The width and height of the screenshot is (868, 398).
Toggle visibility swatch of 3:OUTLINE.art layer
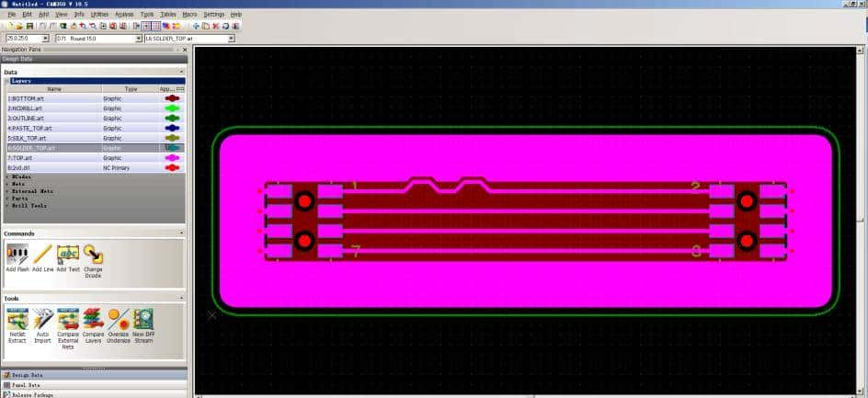click(x=172, y=119)
